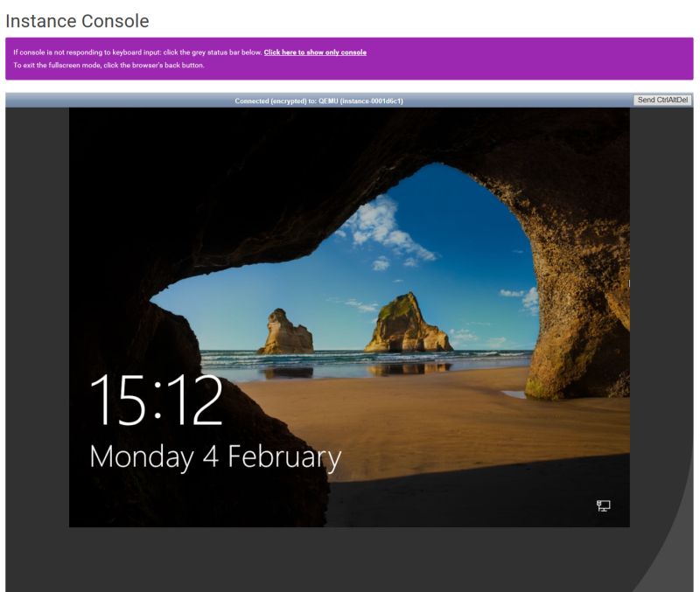Click the fullscreen exit instruction line in the banner
Viewport: 700px width, 592px height.
coord(109,62)
